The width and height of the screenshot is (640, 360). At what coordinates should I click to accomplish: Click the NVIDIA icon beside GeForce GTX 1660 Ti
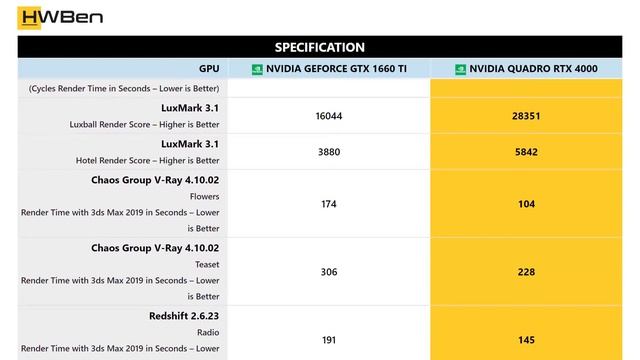257,69
